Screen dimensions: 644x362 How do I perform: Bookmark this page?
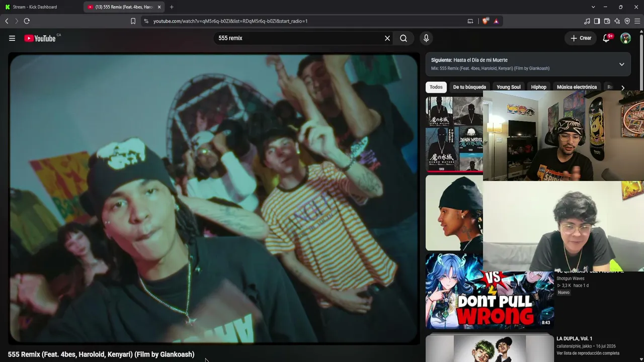[x=133, y=21]
